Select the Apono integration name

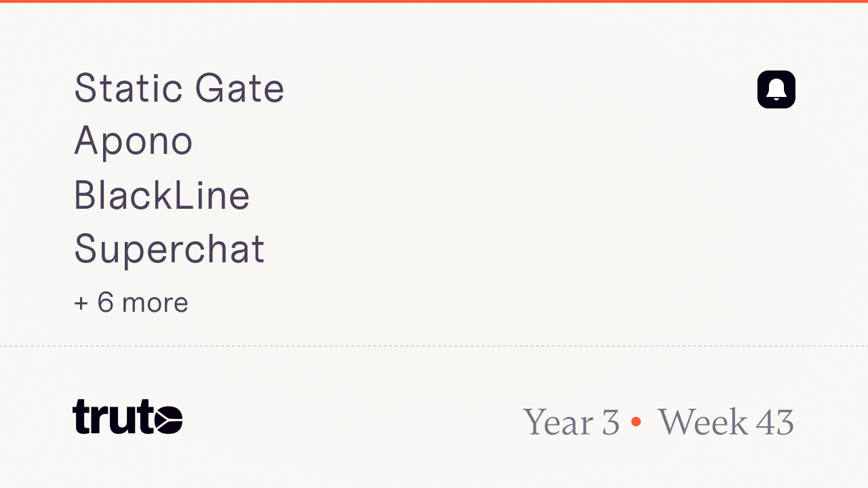[134, 141]
